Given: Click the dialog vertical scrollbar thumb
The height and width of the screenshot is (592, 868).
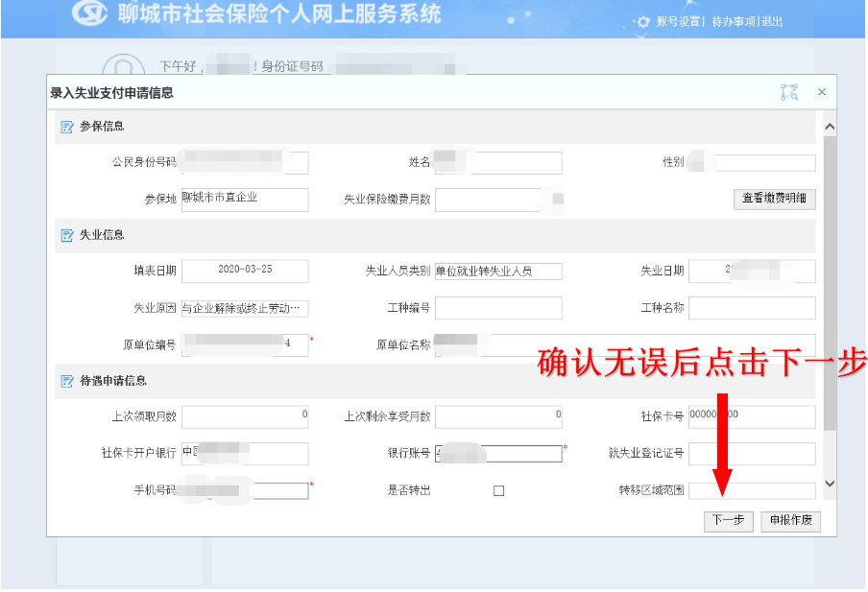Looking at the screenshot, I should [830, 282].
